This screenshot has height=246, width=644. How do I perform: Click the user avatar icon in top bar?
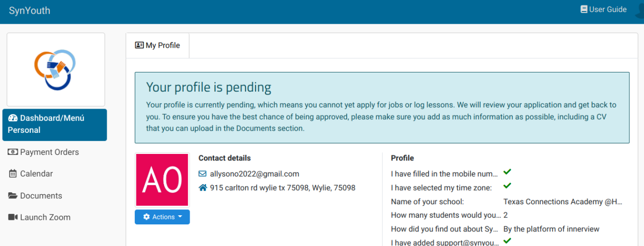[639, 11]
